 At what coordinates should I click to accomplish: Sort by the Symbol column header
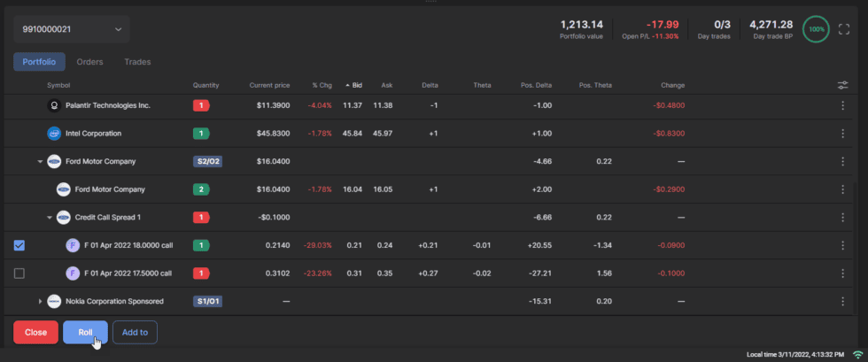58,85
